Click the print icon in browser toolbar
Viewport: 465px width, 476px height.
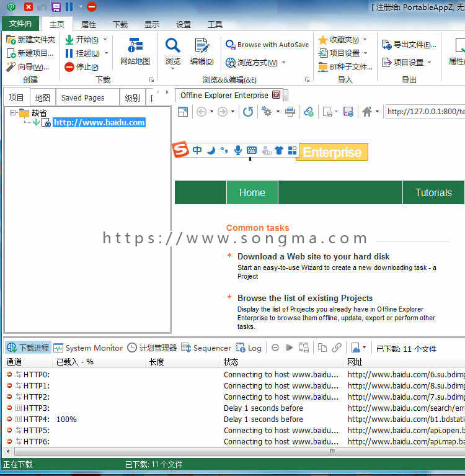290,112
